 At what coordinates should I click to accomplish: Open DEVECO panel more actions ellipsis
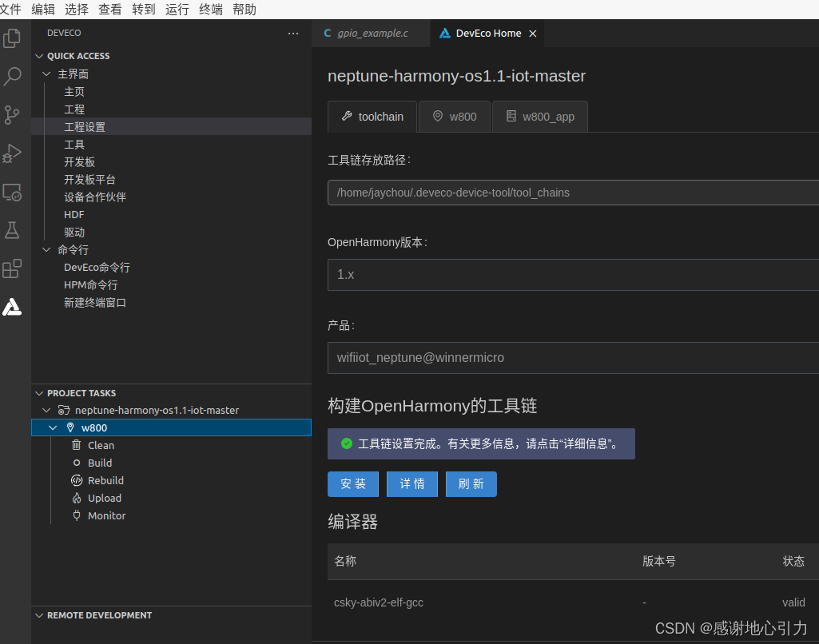(x=293, y=34)
